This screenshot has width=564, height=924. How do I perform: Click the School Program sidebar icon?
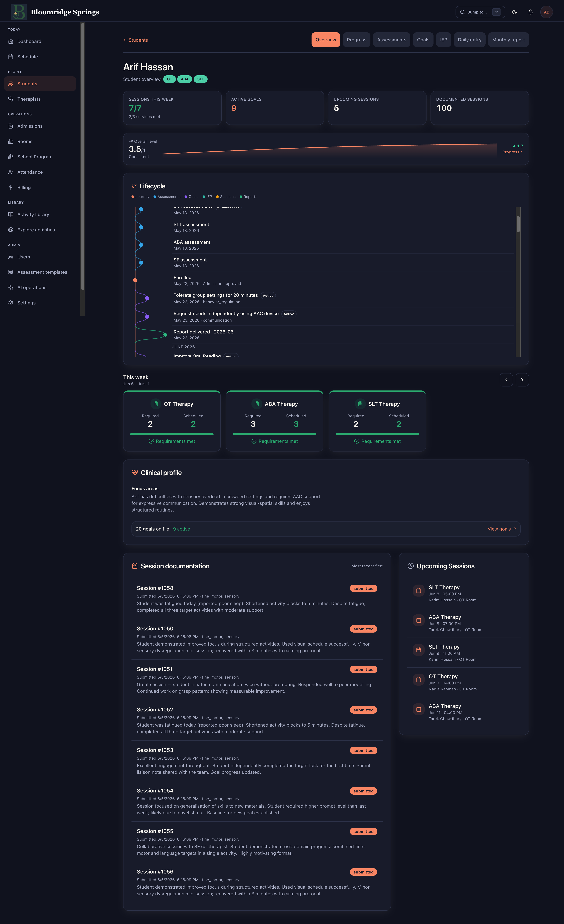click(11, 157)
